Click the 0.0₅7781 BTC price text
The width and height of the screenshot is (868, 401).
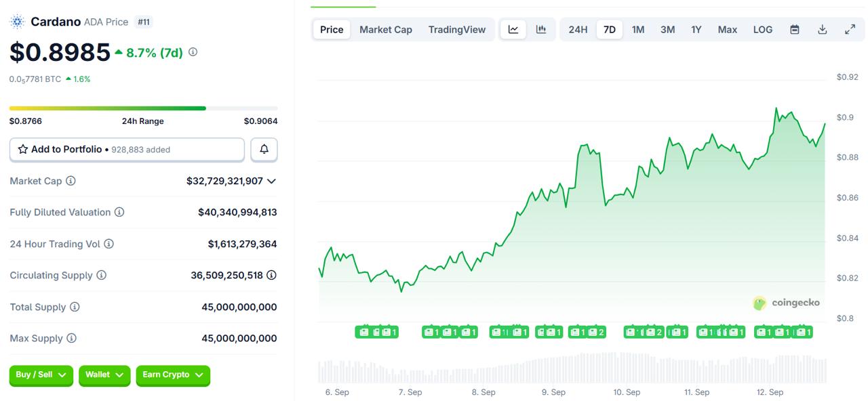coord(35,79)
